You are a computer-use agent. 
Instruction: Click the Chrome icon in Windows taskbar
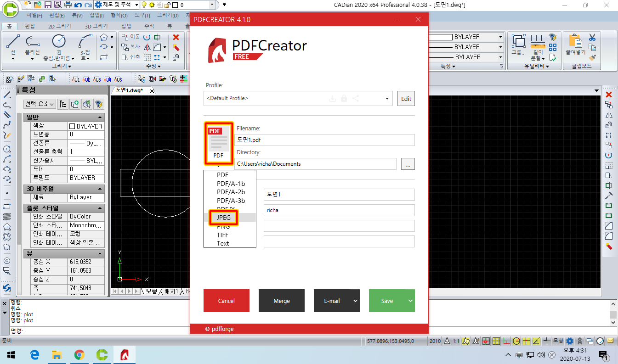(79, 354)
